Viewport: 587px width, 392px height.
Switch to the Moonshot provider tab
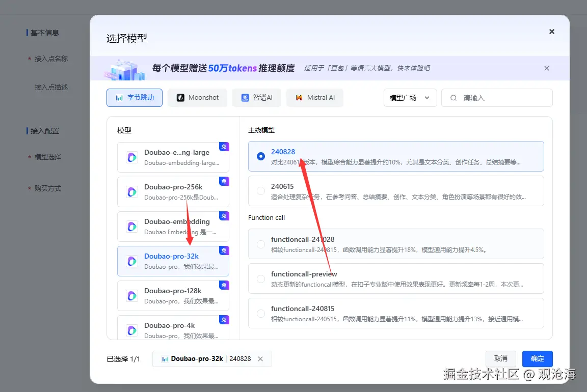[x=197, y=98]
